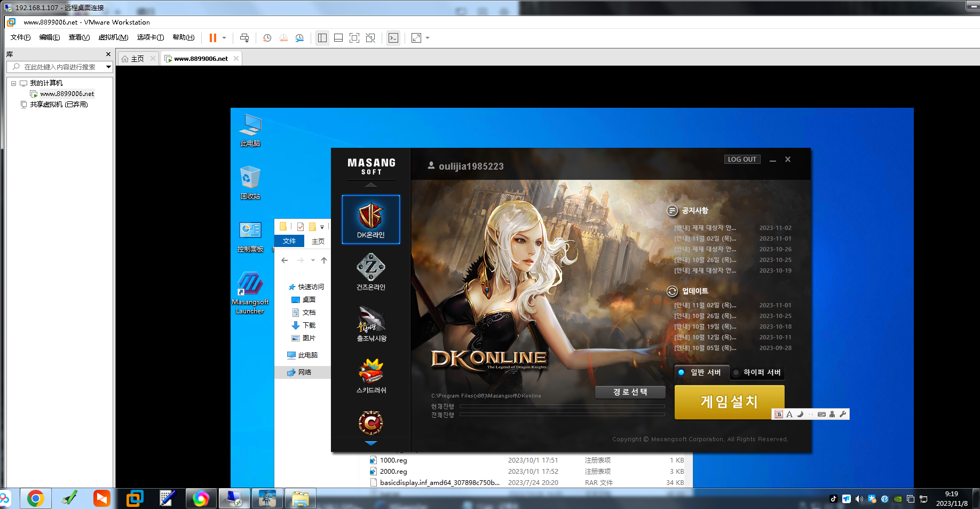This screenshot has width=980, height=509.
Task: Open VMware Workstation taskbar icon
Action: [x=135, y=498]
